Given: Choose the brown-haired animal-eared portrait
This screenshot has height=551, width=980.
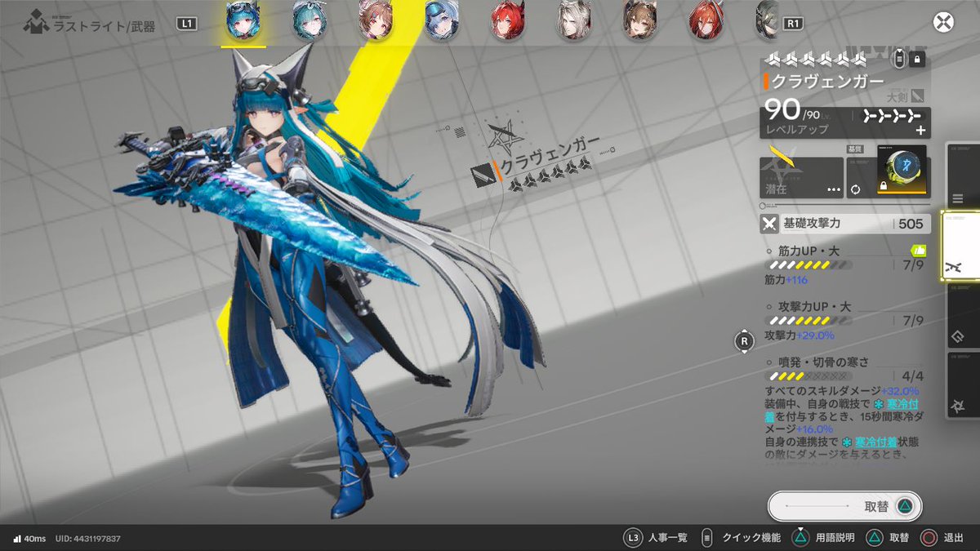Looking at the screenshot, I should coord(639,22).
